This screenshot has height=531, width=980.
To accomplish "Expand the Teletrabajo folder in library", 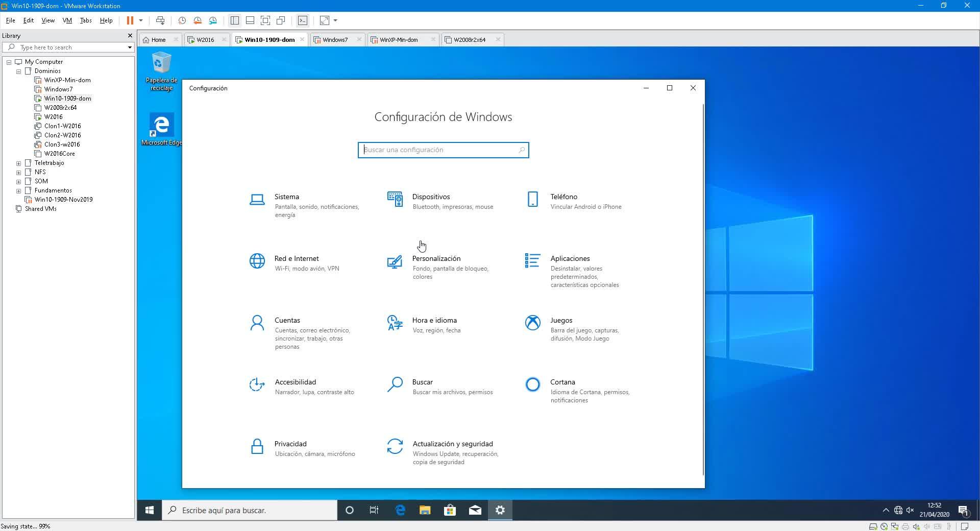I will [x=19, y=163].
